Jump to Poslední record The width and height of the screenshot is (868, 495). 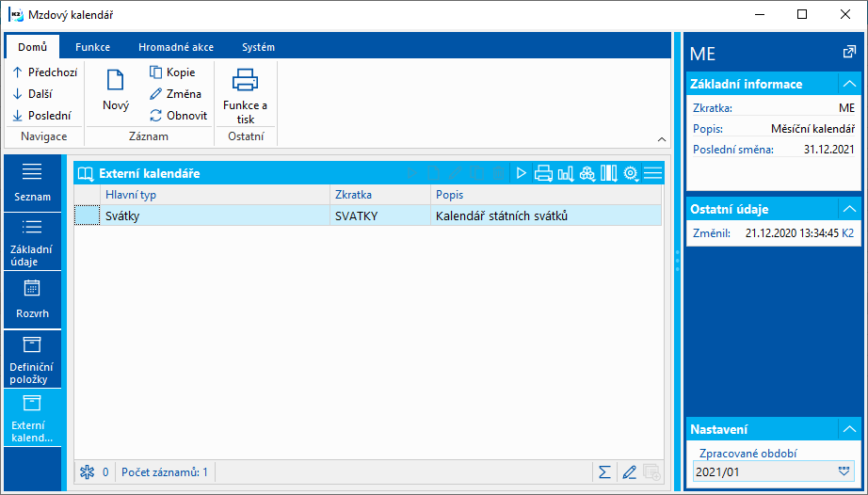click(42, 116)
